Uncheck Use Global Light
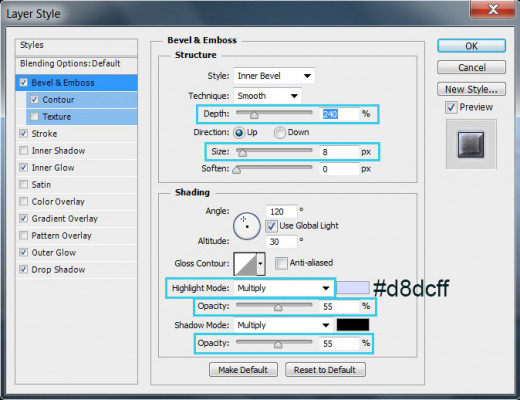This screenshot has height=400, width=520. tap(271, 226)
